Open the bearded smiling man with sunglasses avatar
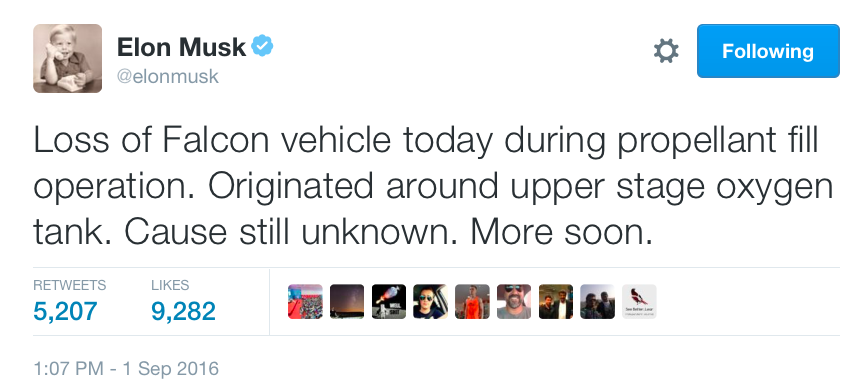This screenshot has height=387, width=867. tap(514, 302)
